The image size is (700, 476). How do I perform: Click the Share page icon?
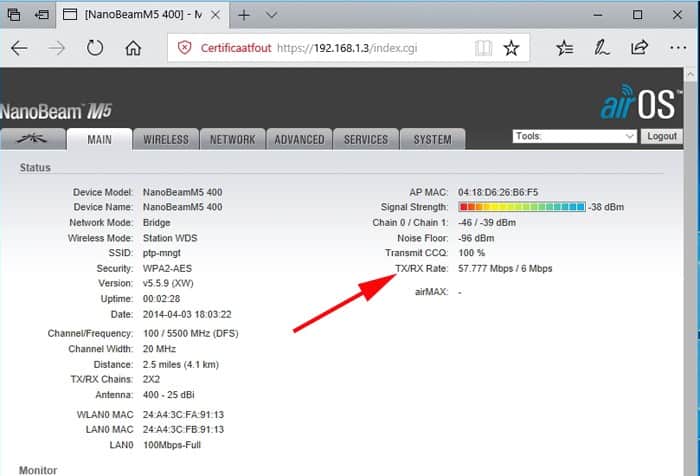639,47
